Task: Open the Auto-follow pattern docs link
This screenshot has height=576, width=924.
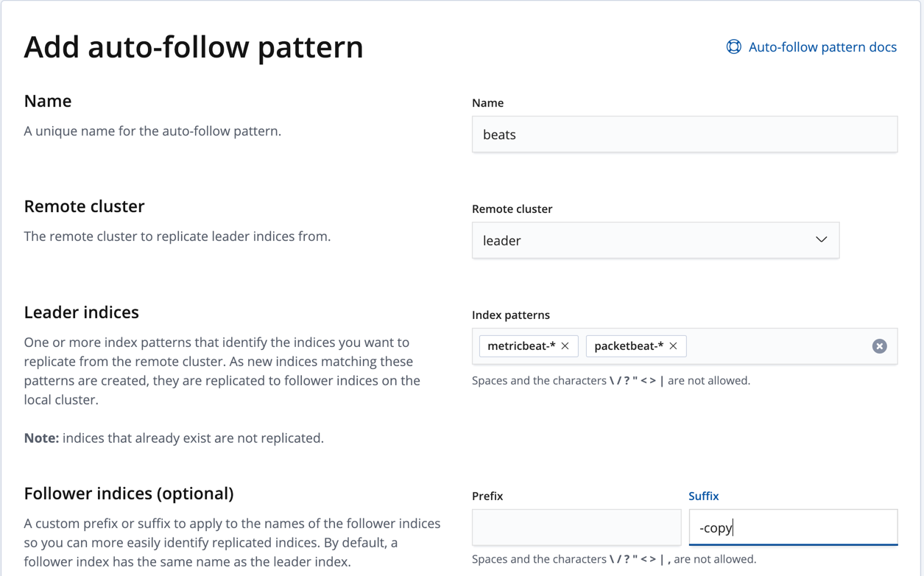Action: click(822, 46)
